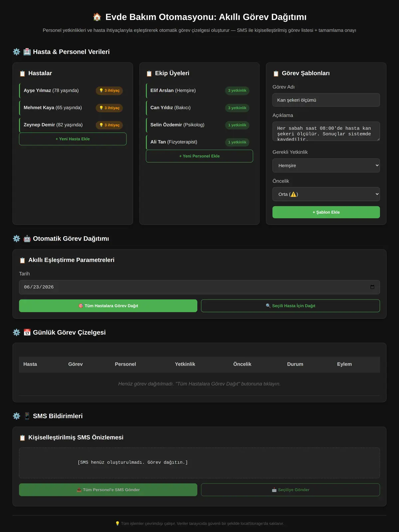The image size is (399, 532).
Task: Click the gear icon beside SMS Bildirimleri
Action: click(16, 416)
